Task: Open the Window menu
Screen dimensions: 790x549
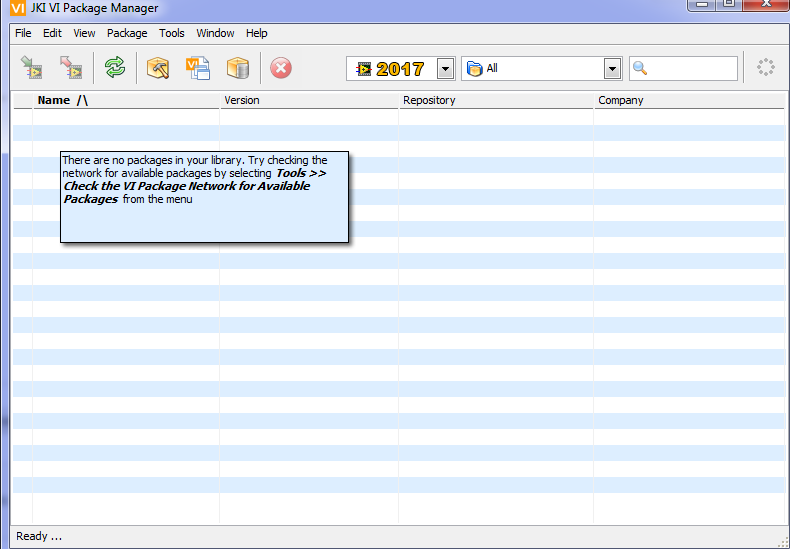Action: 215,33
